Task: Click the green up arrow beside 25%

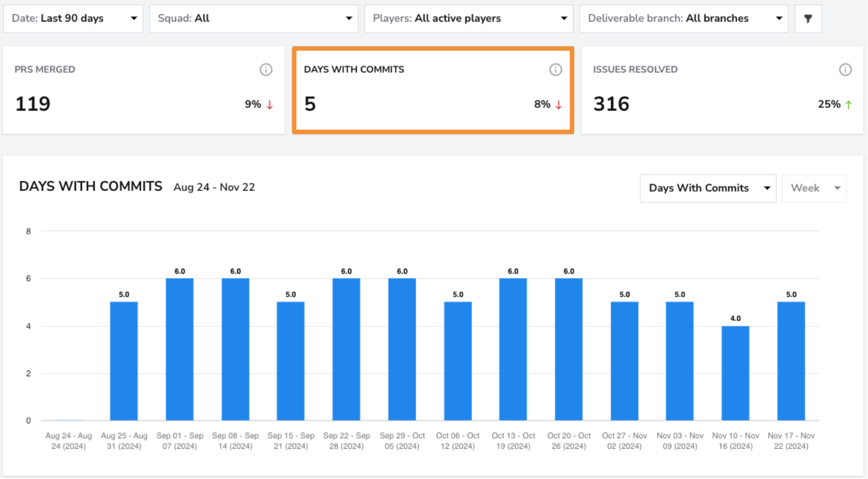Action: pos(849,105)
